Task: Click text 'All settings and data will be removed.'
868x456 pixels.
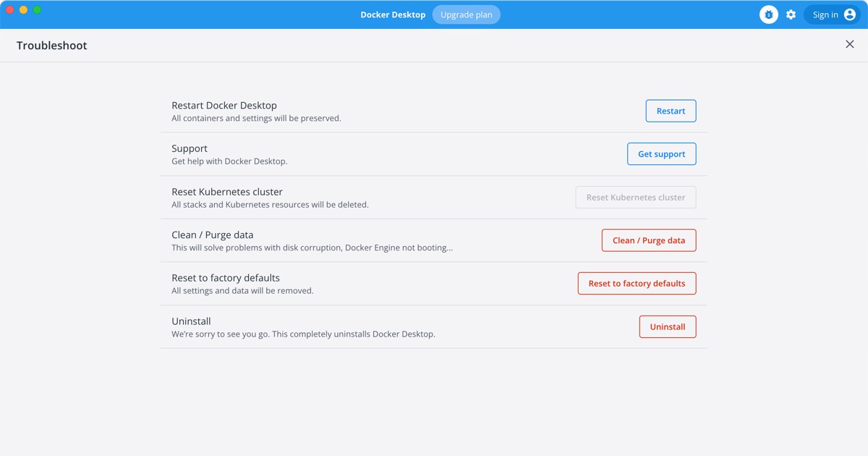Action: coord(242,291)
